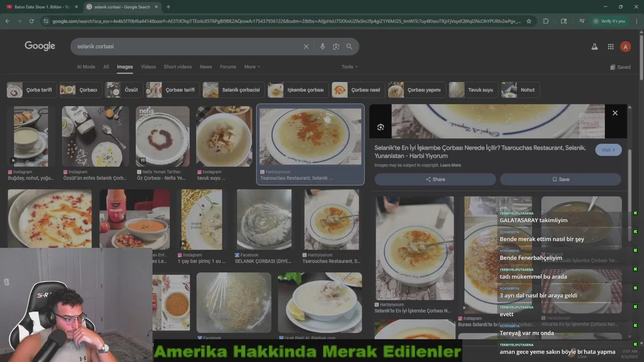Go to the Google homepage logo

tap(40, 46)
